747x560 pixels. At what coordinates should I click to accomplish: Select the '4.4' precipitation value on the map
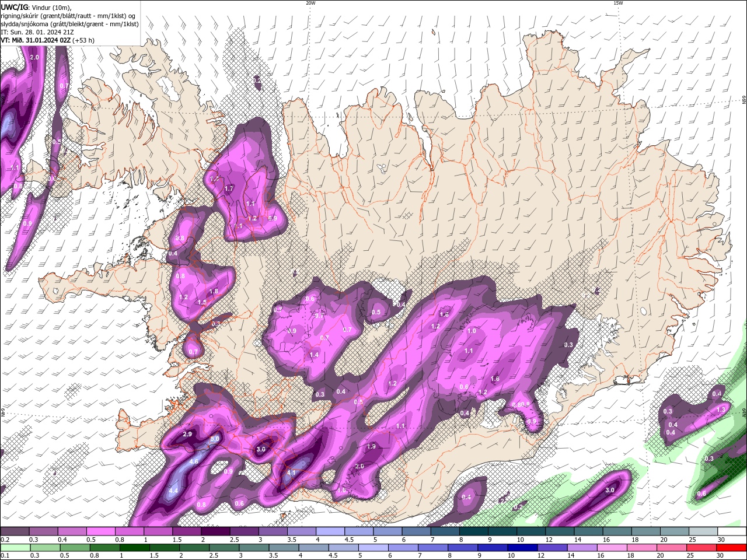173,491
